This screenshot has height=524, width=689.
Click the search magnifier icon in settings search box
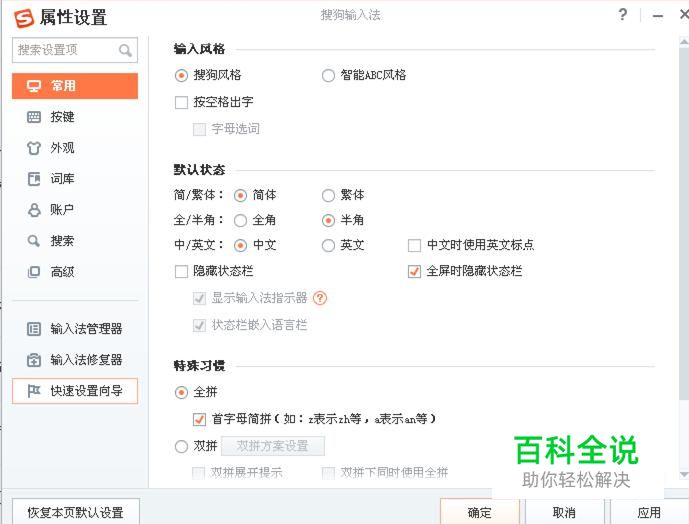click(125, 51)
